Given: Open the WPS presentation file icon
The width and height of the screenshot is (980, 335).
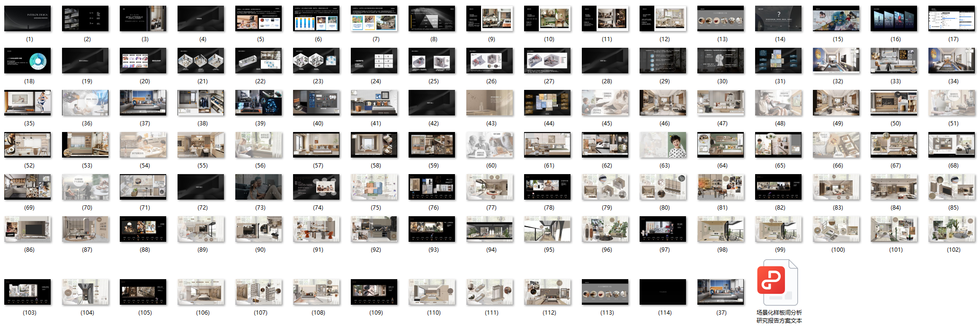Looking at the screenshot, I should click(779, 282).
